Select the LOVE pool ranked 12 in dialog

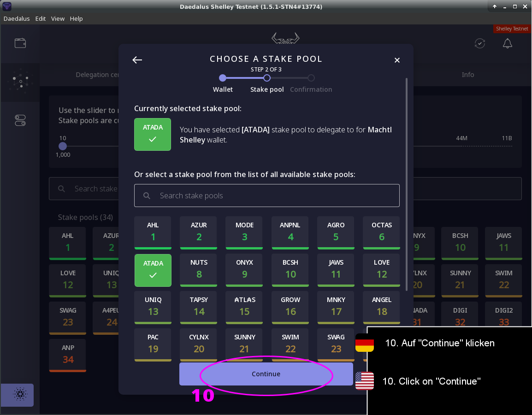[x=381, y=270]
